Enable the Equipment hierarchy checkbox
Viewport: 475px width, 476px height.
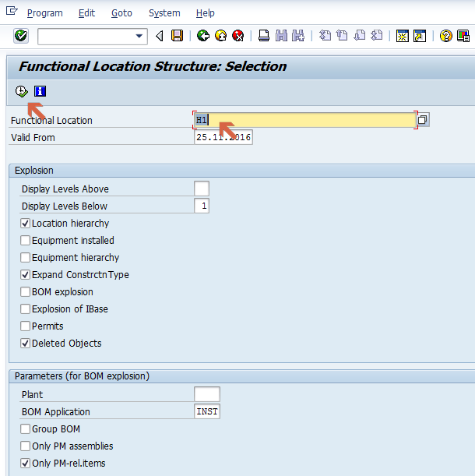pyautogui.click(x=25, y=257)
